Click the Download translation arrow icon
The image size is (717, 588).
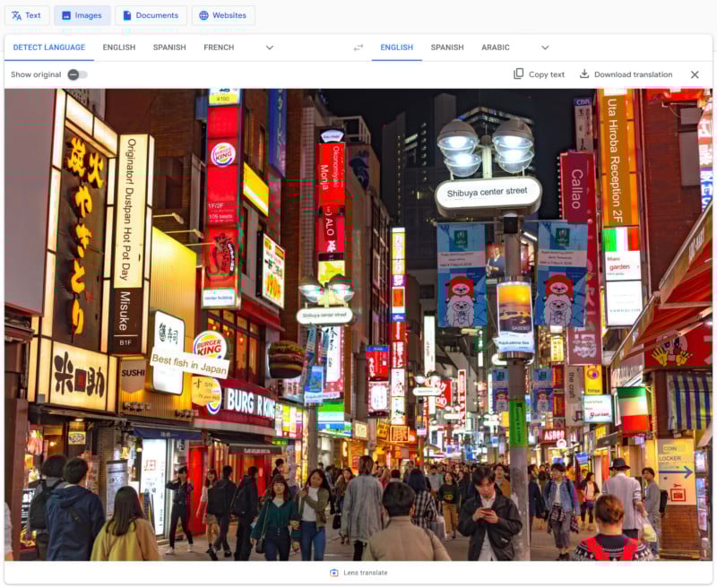[x=584, y=74]
